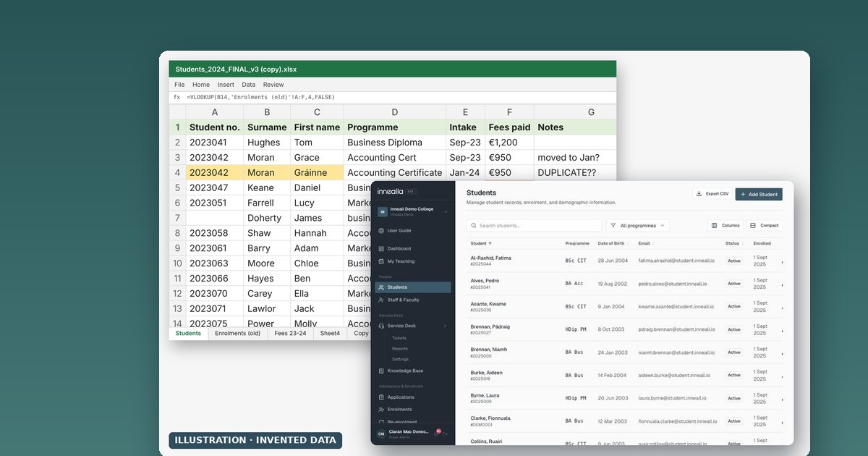Open the Alves, Pedro student record
The image size is (868, 456).
click(624, 284)
